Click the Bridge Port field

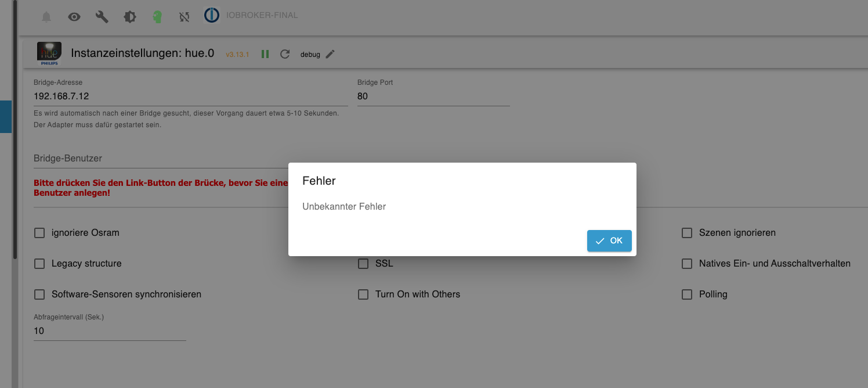433,96
